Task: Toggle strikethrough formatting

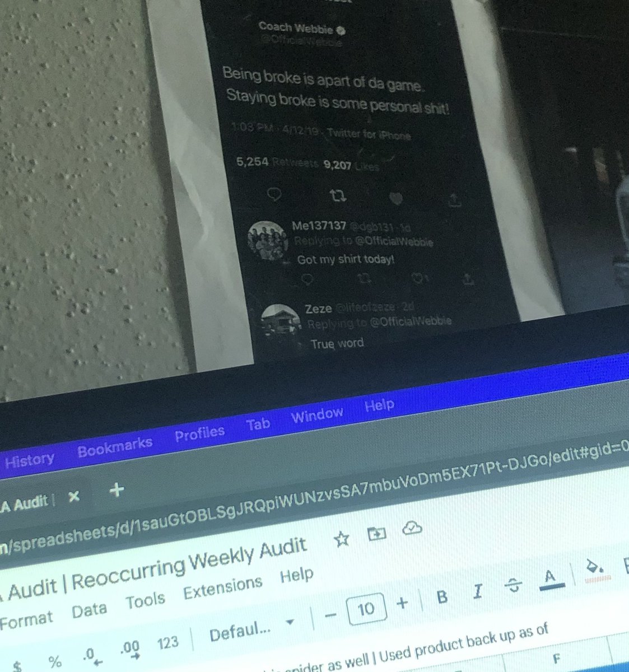Action: [x=512, y=586]
